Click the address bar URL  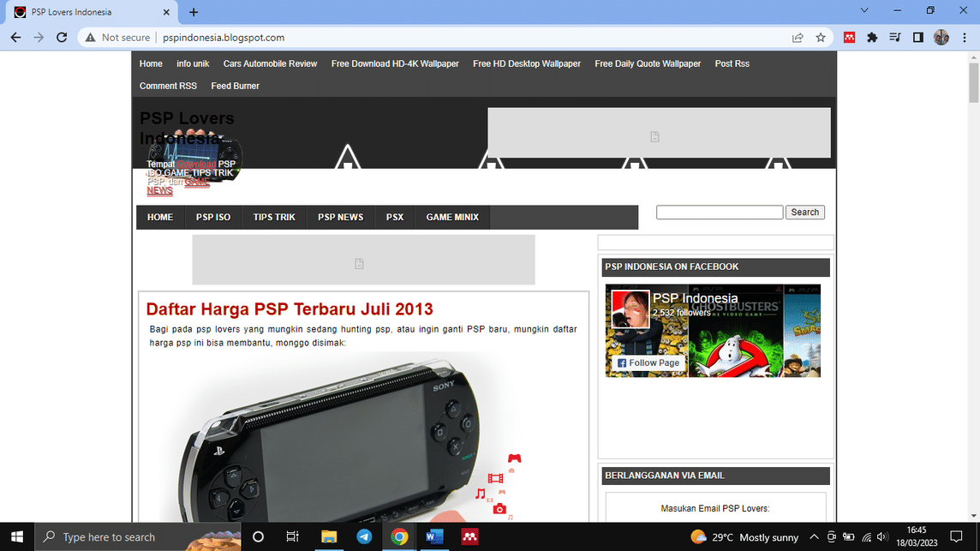pyautogui.click(x=224, y=38)
